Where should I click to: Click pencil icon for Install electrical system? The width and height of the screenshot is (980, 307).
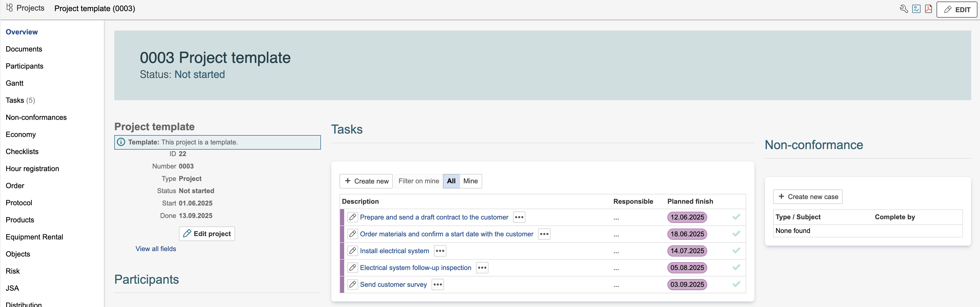tap(353, 251)
